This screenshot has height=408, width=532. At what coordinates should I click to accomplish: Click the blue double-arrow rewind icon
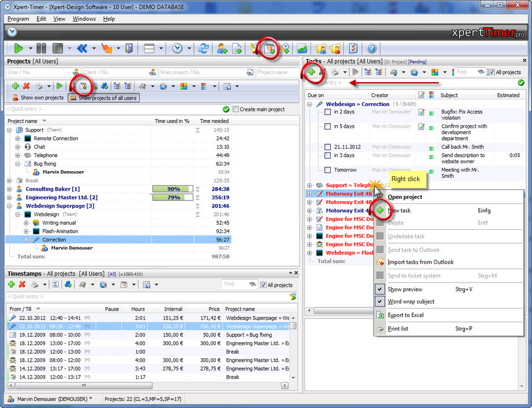(x=82, y=49)
